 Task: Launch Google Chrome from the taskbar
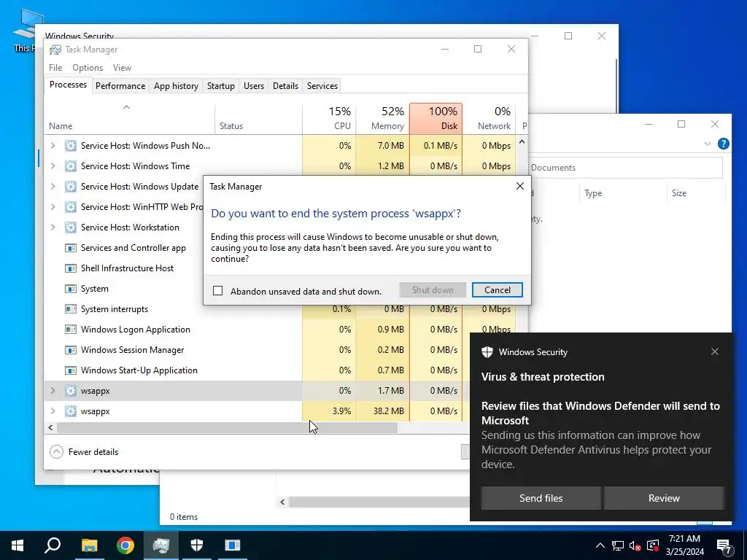click(125, 545)
